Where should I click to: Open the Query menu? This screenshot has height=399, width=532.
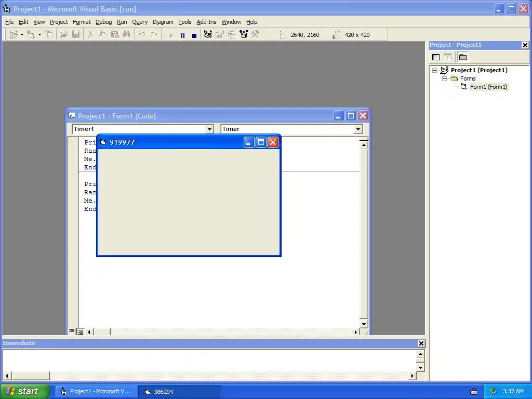[140, 22]
